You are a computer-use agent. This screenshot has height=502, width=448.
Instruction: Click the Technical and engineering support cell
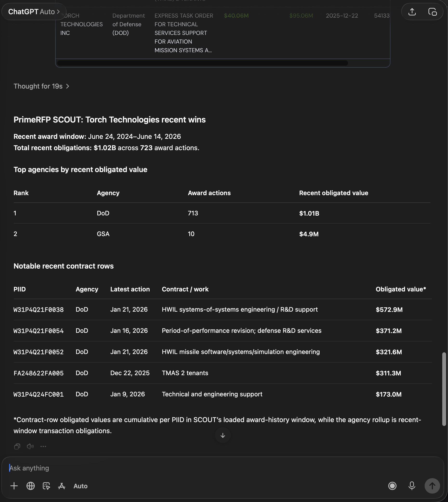pos(212,394)
